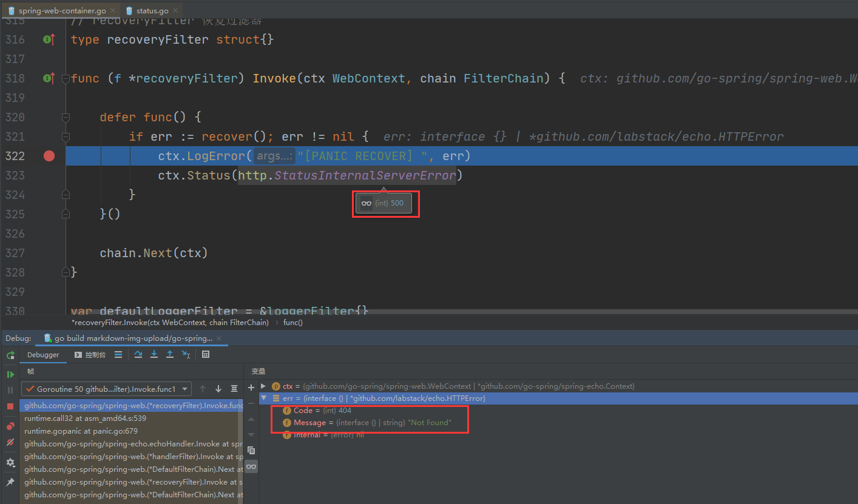Close the status.go tab
This screenshot has width=858, height=504.
click(x=176, y=11)
